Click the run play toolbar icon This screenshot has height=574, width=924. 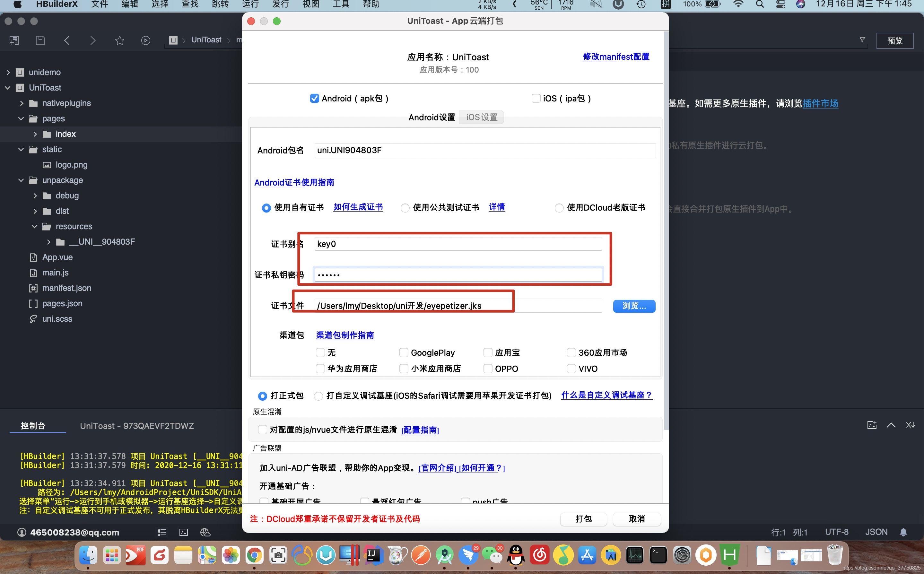[146, 40]
